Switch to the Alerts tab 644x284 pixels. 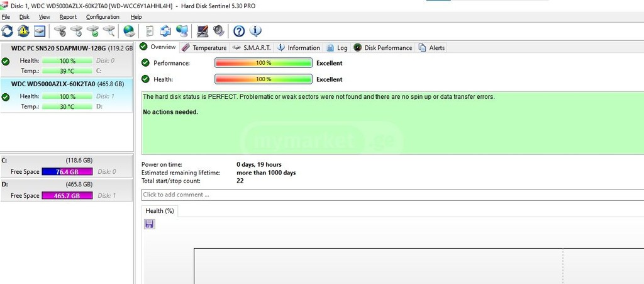[x=431, y=48]
